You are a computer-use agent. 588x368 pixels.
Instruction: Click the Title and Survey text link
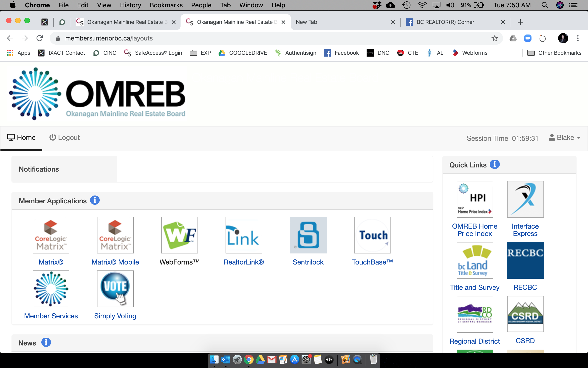[475, 287]
